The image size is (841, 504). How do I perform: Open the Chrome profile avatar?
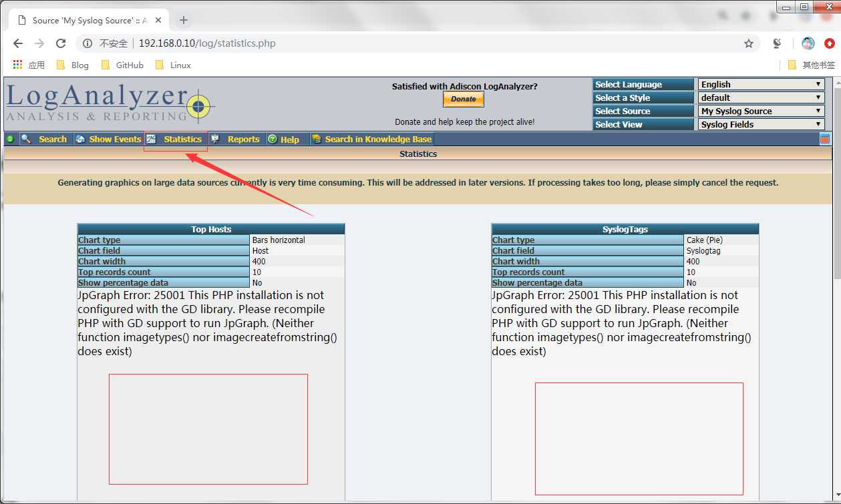point(808,43)
